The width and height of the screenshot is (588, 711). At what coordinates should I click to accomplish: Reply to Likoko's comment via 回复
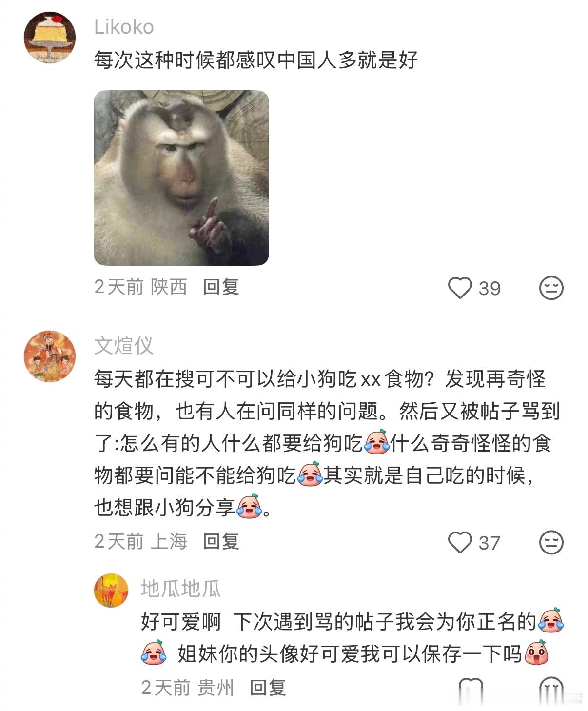221,287
